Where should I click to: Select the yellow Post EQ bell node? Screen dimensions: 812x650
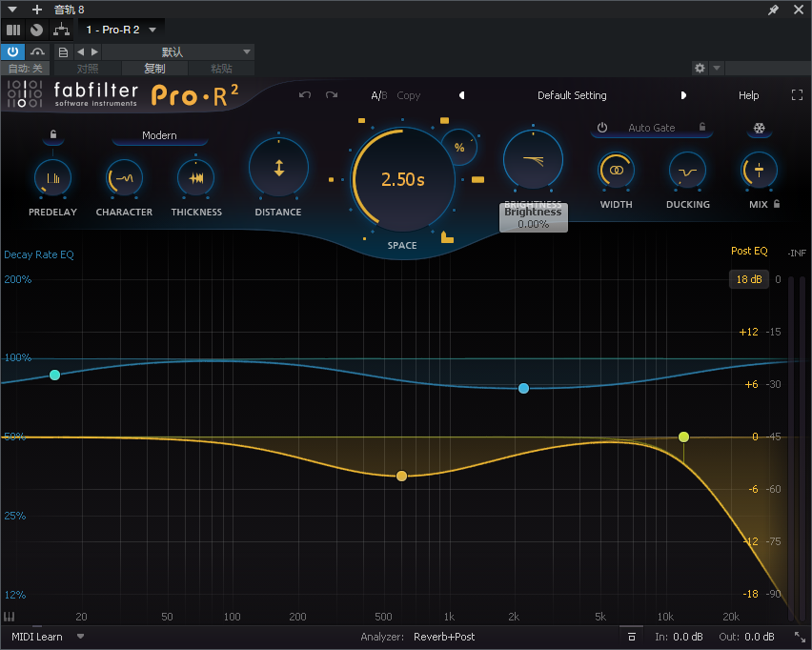(401, 476)
